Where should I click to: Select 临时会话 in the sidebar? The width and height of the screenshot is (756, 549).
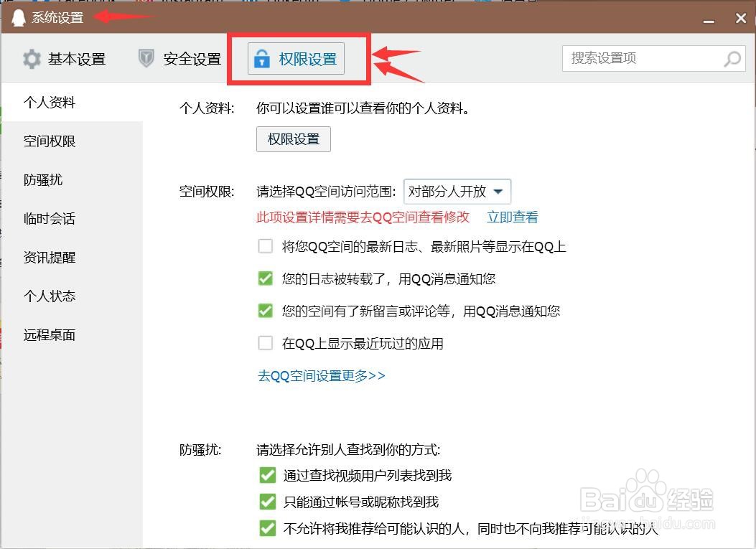[x=49, y=218]
